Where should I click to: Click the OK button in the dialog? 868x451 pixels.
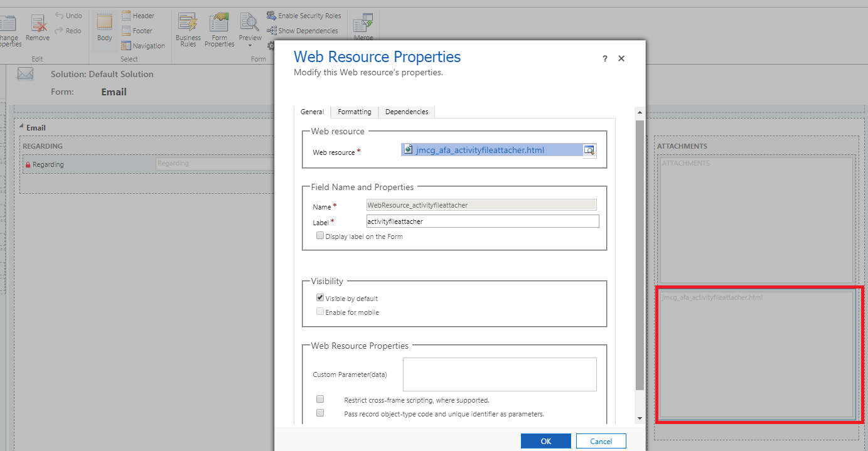pyautogui.click(x=545, y=441)
